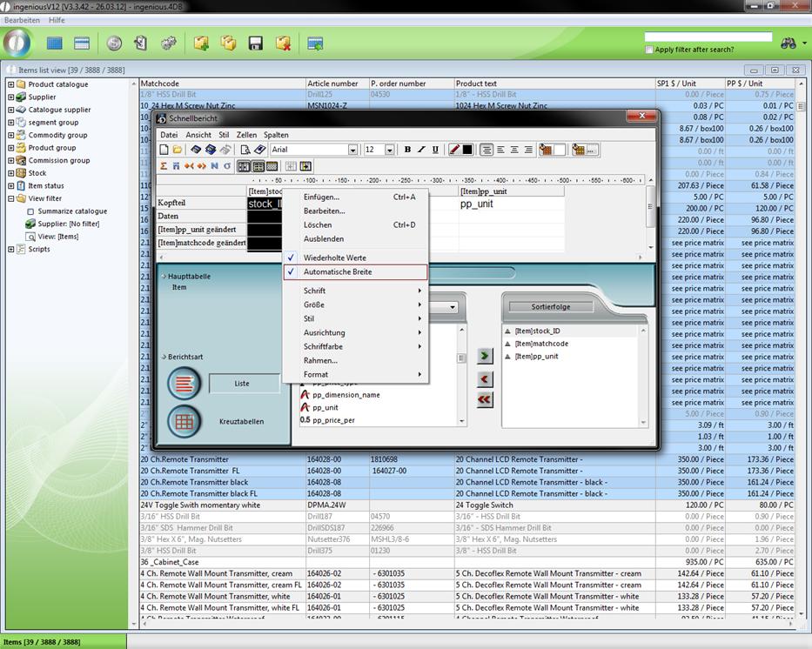Click the green right-arrow add field button
The width and height of the screenshot is (812, 649).
tap(486, 356)
